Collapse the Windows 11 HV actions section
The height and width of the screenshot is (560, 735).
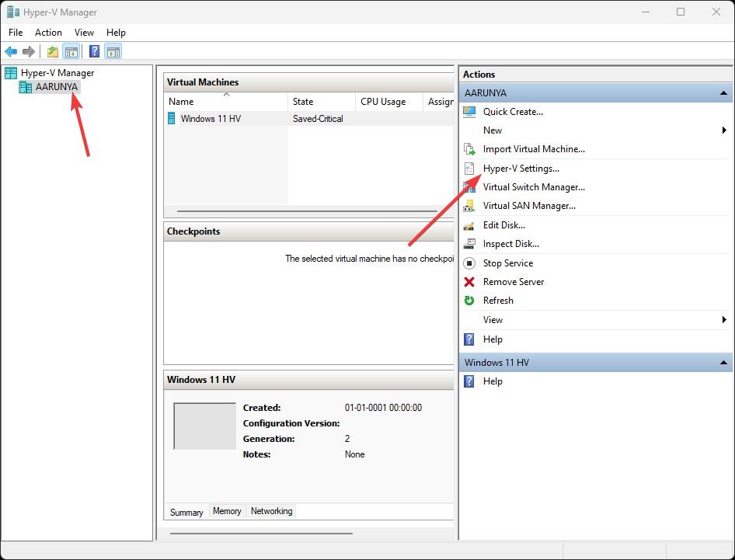(x=723, y=362)
